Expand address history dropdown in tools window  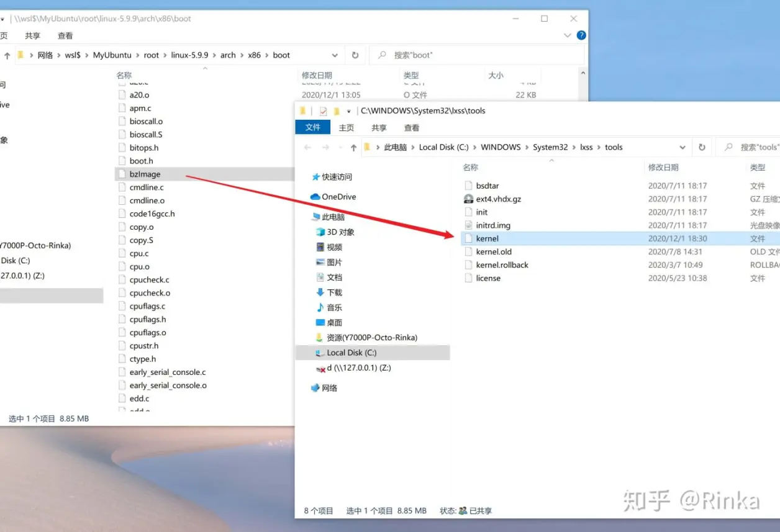point(682,147)
